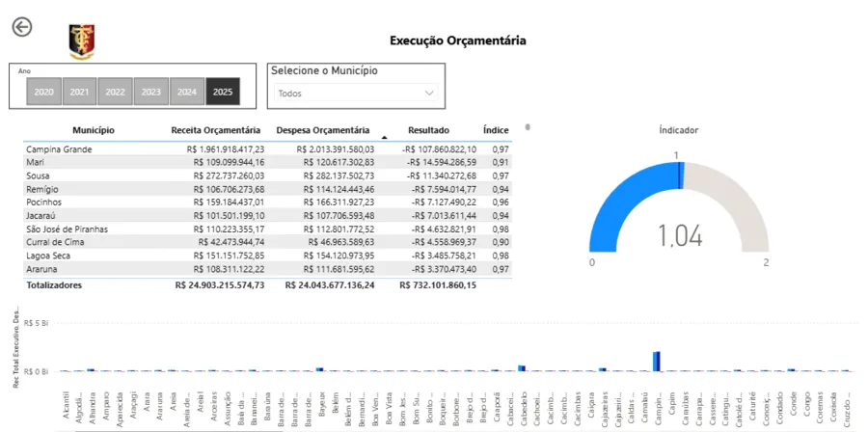Choose 2023 year button

[x=150, y=92]
